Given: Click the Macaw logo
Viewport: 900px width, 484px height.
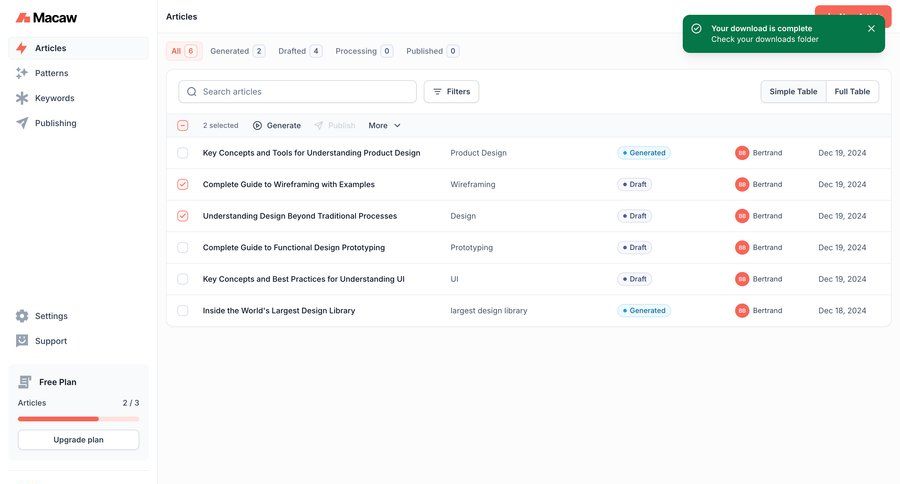Looking at the screenshot, I should pyautogui.click(x=46, y=18).
